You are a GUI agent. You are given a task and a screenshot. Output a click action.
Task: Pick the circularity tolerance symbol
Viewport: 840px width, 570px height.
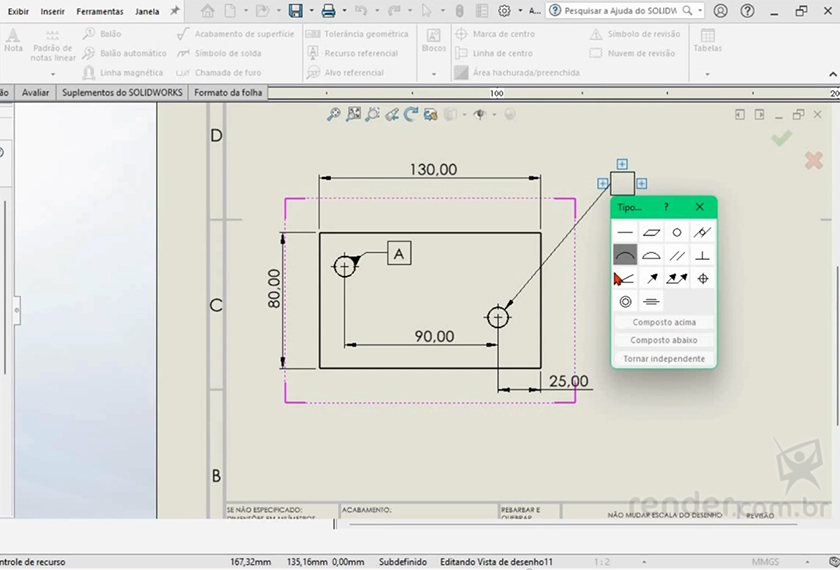click(x=677, y=232)
